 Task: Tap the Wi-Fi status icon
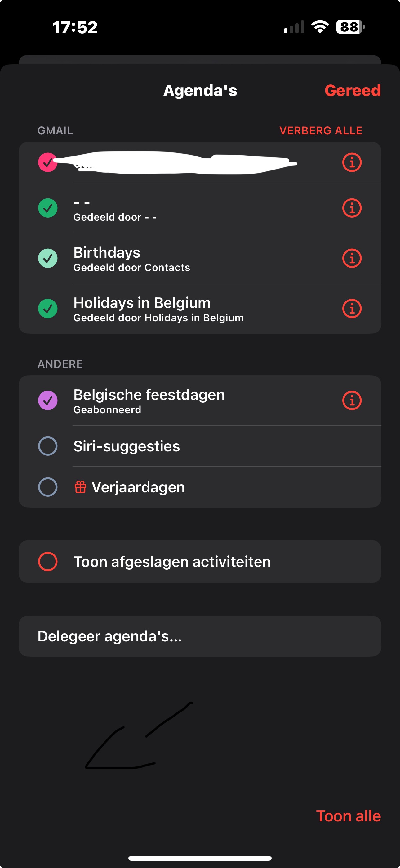point(320,27)
